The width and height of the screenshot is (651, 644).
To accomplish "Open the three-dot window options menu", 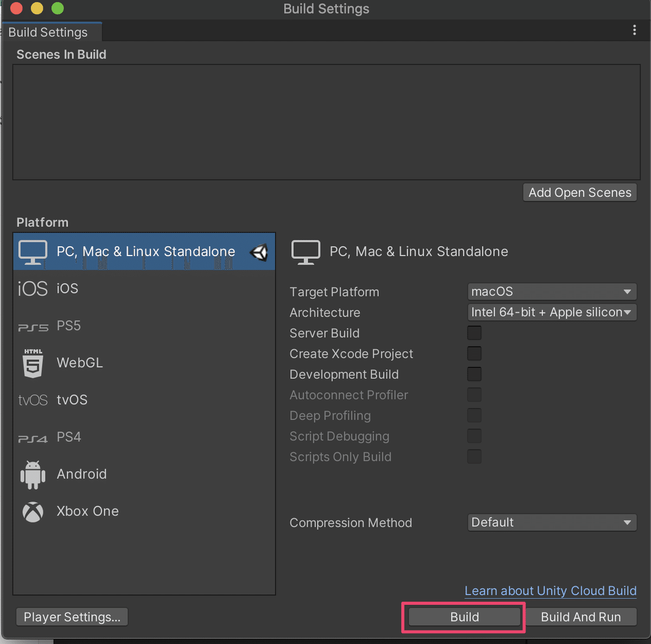I will [634, 30].
